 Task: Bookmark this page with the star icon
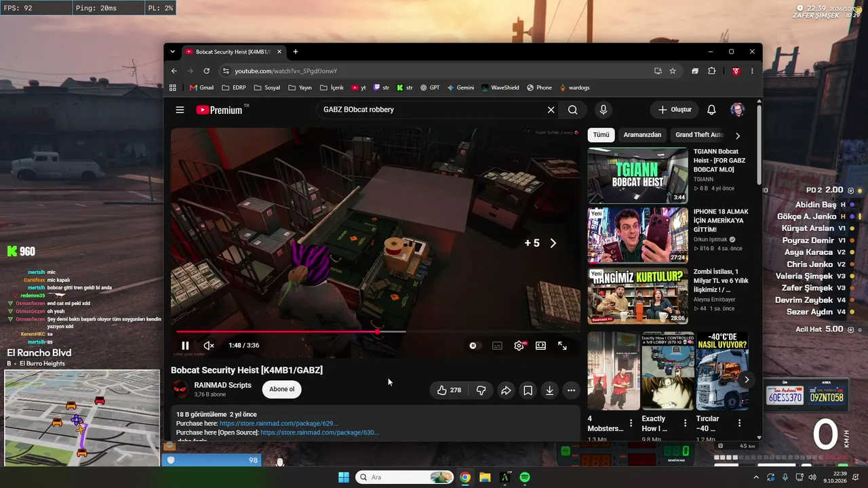coord(673,70)
